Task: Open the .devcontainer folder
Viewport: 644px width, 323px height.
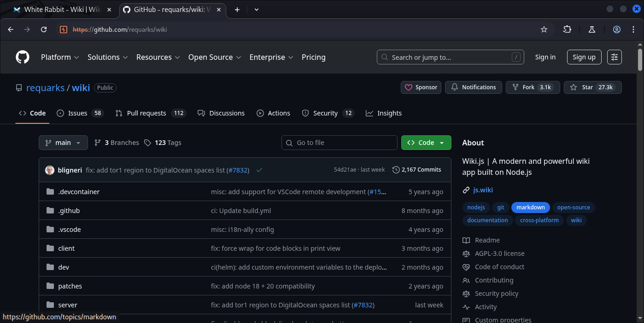Action: tap(79, 192)
